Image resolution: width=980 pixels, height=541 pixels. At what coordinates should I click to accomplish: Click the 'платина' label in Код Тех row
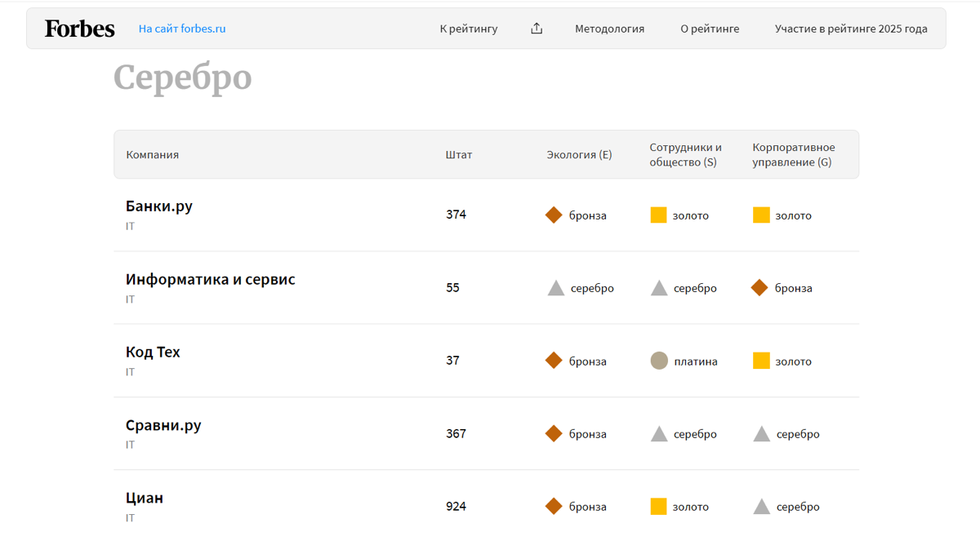(696, 361)
